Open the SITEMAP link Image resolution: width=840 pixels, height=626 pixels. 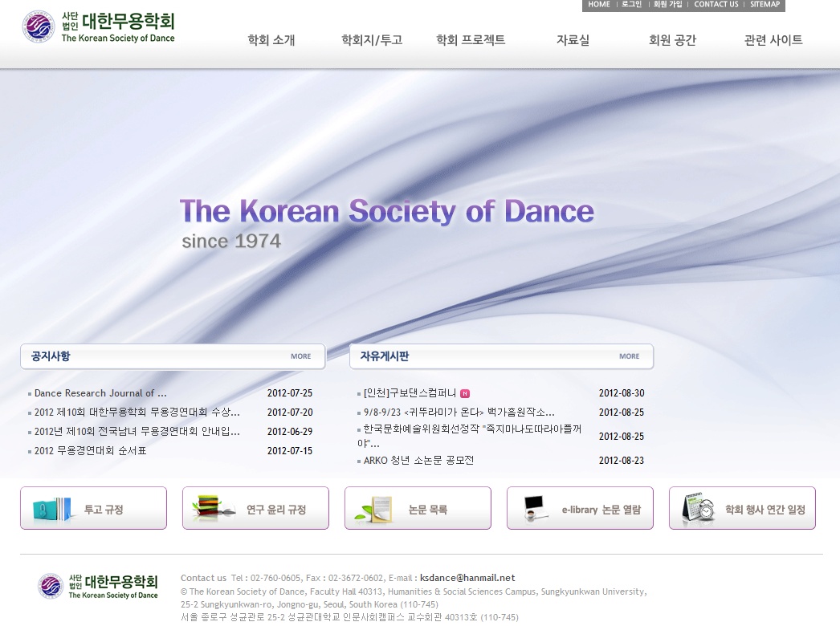(x=765, y=4)
